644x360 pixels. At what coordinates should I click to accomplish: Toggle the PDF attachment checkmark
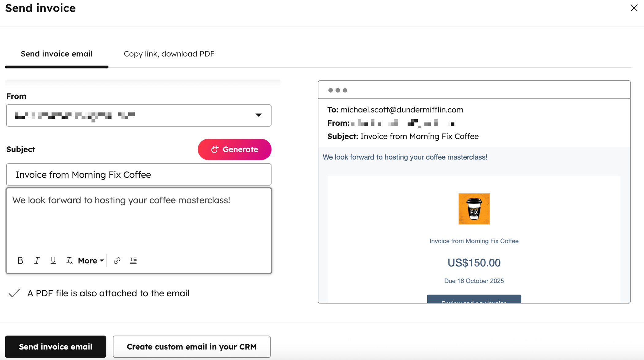14,293
